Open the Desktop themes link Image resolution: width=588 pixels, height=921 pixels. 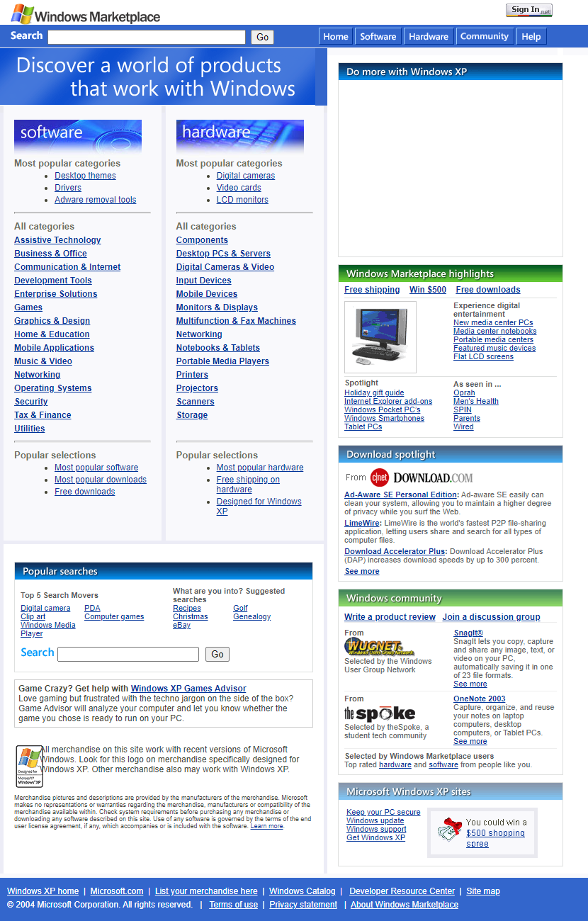click(85, 176)
